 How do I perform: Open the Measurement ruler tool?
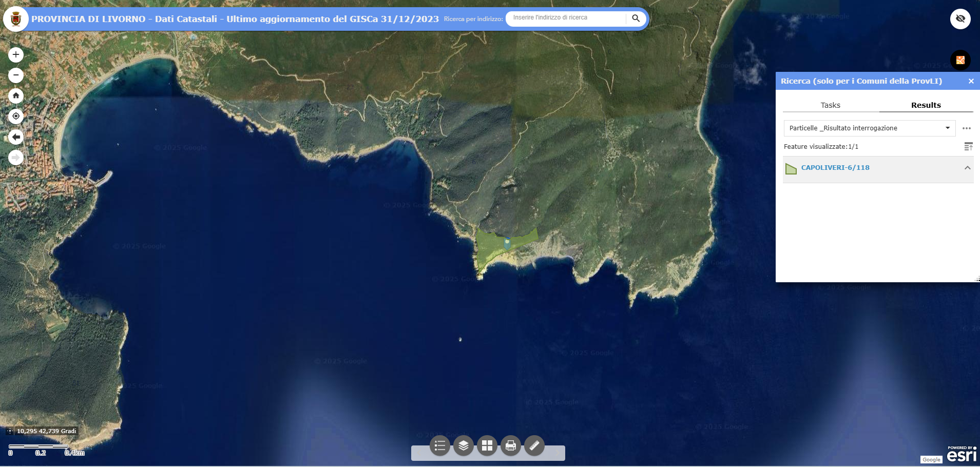click(534, 445)
